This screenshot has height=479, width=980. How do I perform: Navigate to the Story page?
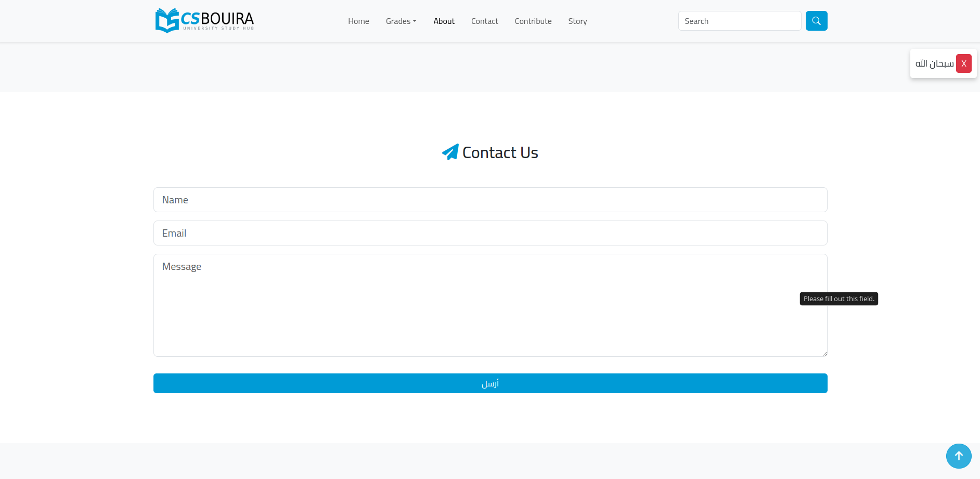(x=577, y=21)
